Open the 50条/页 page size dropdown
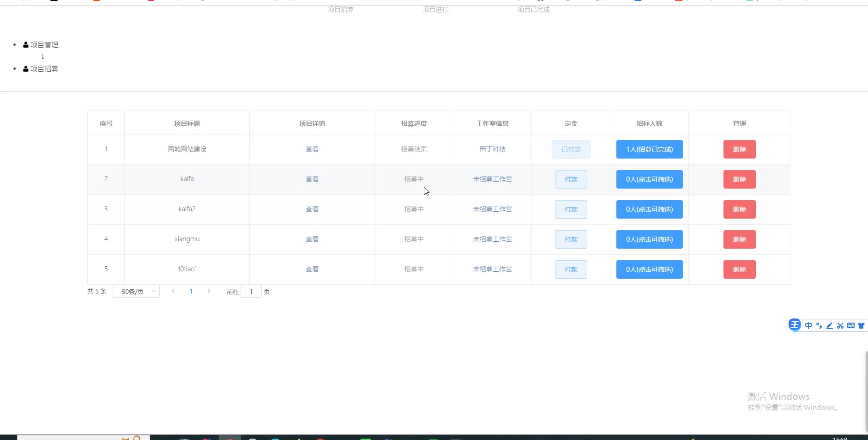Screen dimensions: 868x440 point(137,291)
